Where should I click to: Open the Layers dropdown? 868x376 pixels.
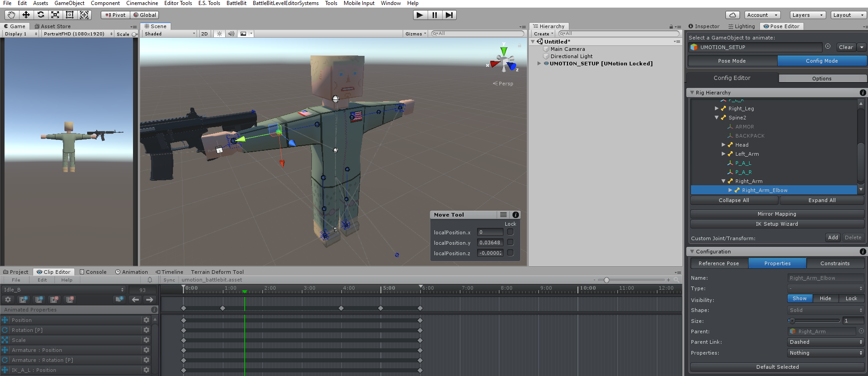pyautogui.click(x=807, y=15)
